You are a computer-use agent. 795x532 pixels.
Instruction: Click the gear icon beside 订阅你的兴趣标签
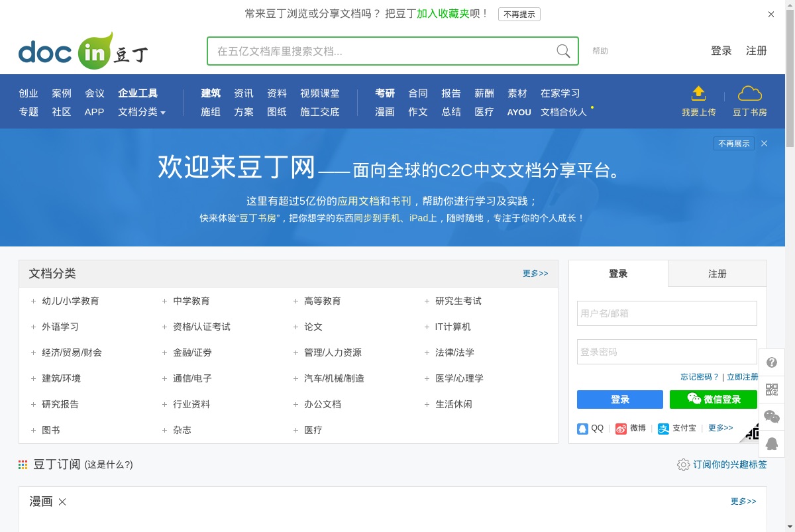(684, 464)
